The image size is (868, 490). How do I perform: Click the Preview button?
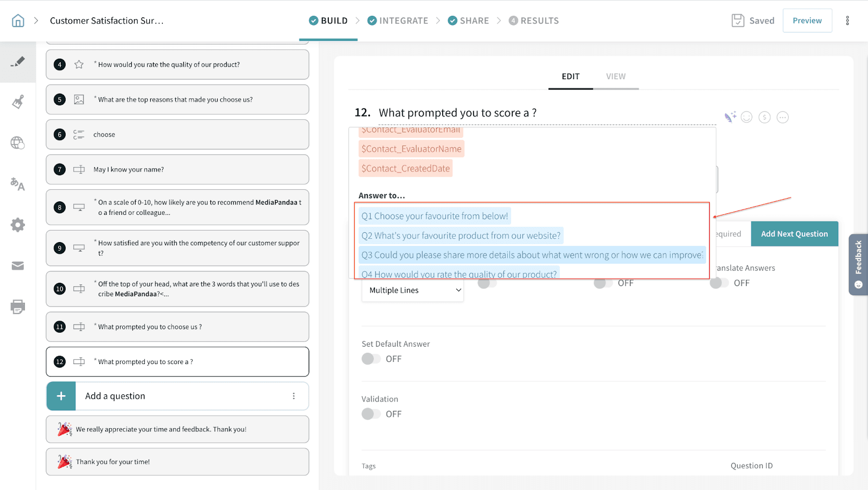(807, 21)
